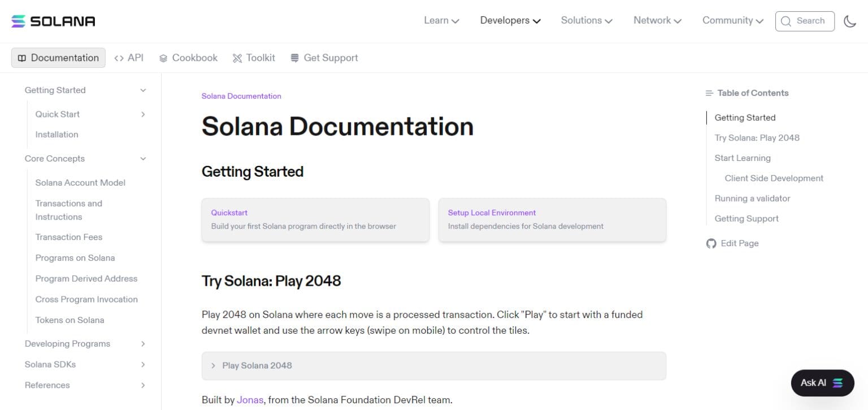The height and width of the screenshot is (410, 868).
Task: Click the Cookbook stack icon
Action: point(163,58)
